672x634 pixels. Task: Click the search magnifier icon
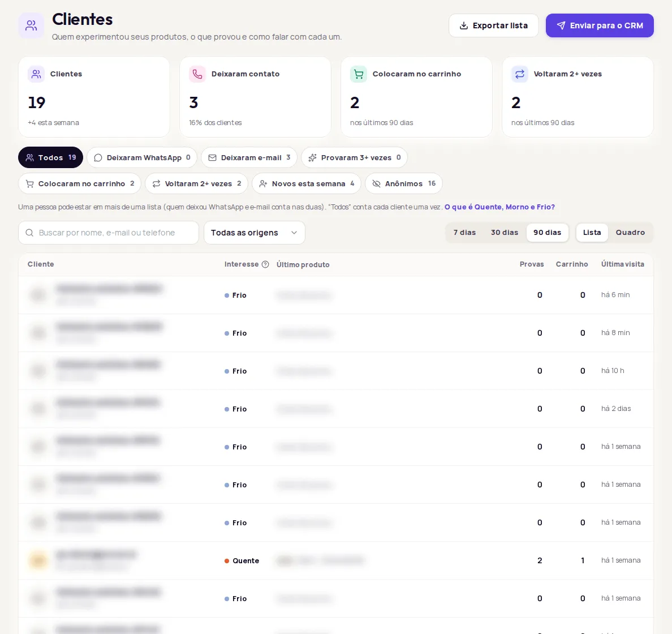coord(29,233)
